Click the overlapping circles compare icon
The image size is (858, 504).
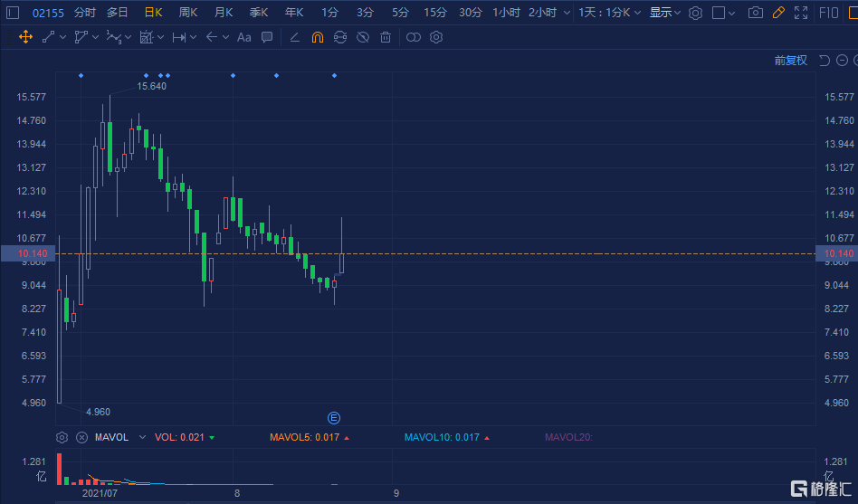coord(414,37)
